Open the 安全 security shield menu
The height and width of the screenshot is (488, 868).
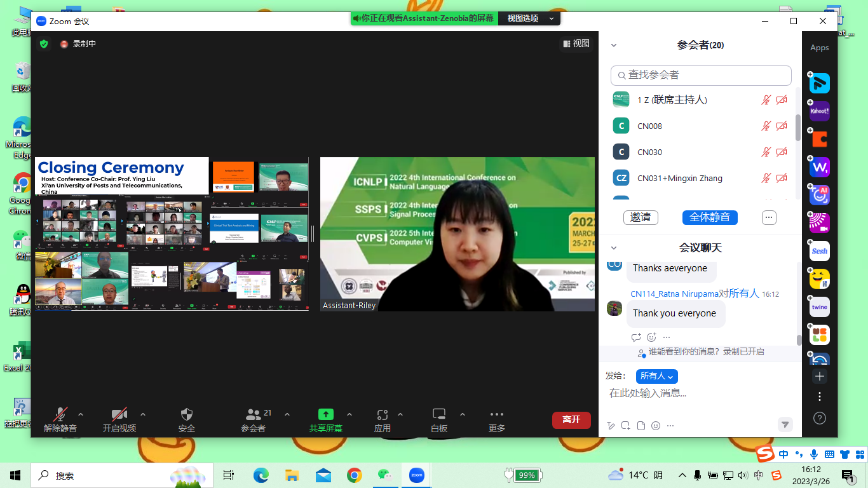tap(187, 421)
